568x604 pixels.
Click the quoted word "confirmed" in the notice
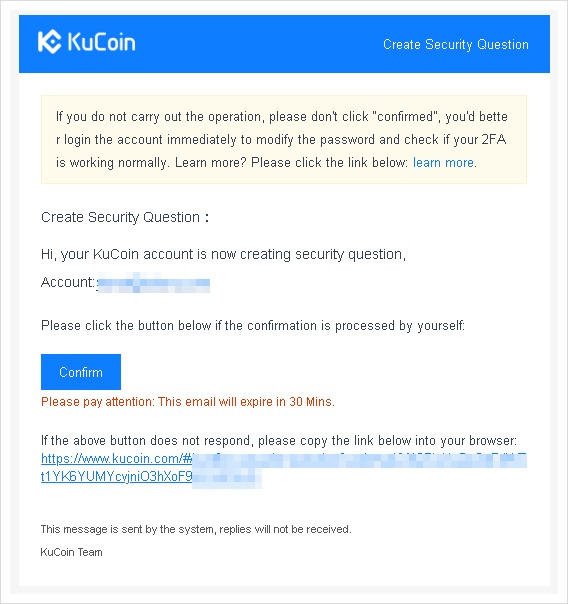point(407,116)
